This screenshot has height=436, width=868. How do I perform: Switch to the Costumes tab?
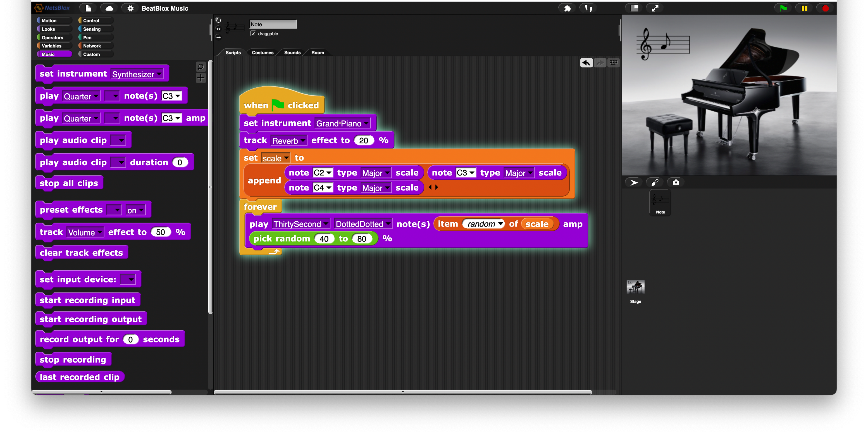(x=263, y=53)
